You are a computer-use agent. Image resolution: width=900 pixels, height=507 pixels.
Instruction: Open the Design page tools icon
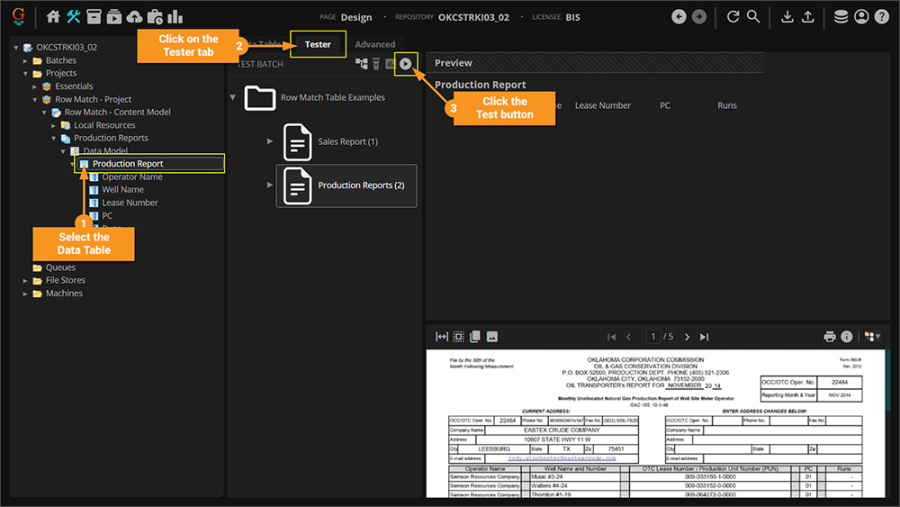tap(73, 17)
